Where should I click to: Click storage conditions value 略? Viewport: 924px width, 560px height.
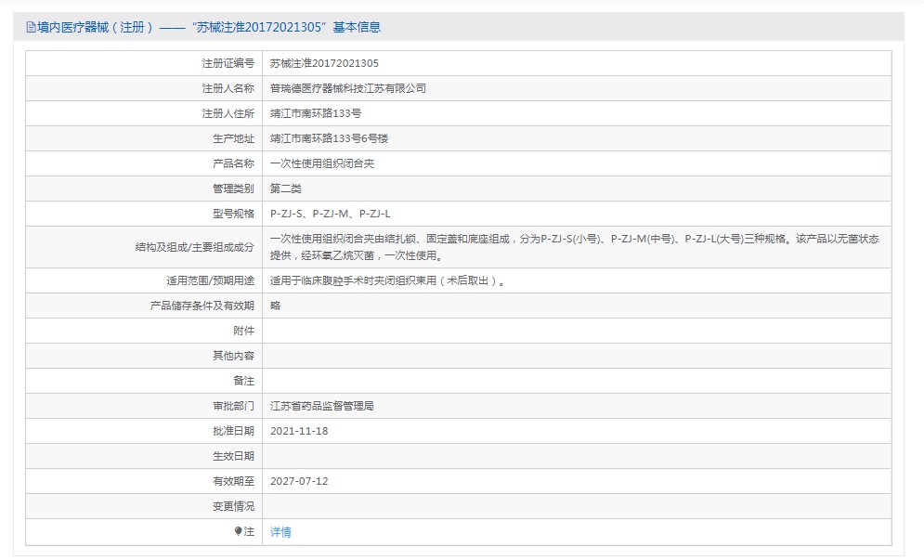click(x=275, y=306)
